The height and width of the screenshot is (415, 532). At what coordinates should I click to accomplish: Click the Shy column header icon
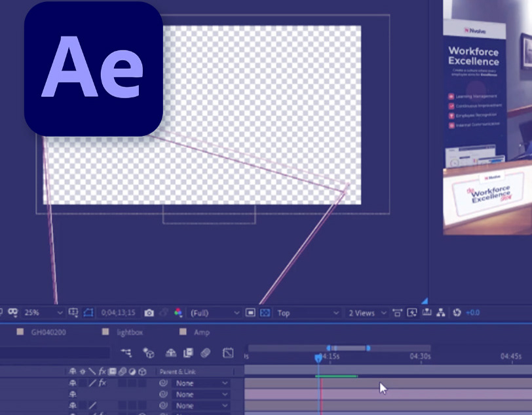point(72,372)
